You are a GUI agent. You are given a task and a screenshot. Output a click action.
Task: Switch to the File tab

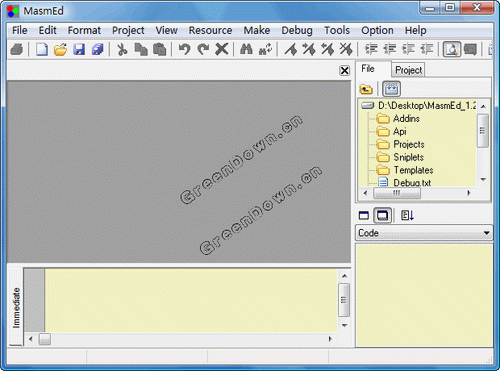[373, 69]
